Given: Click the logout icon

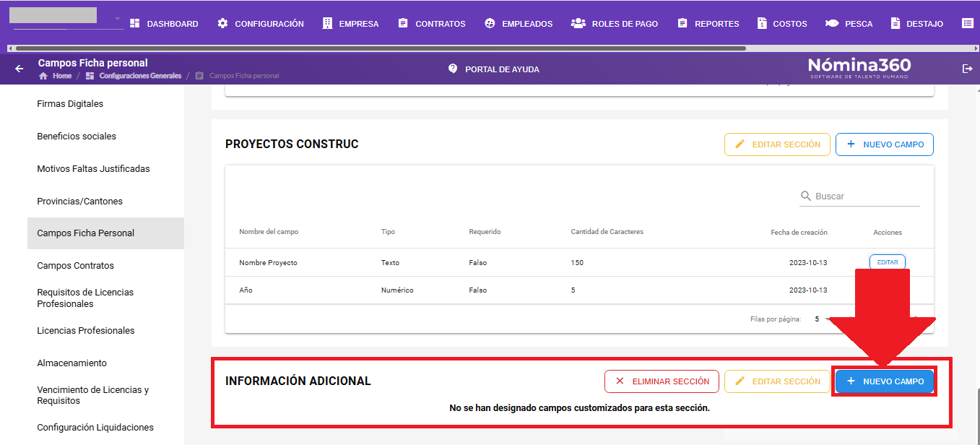Looking at the screenshot, I should pos(968,69).
